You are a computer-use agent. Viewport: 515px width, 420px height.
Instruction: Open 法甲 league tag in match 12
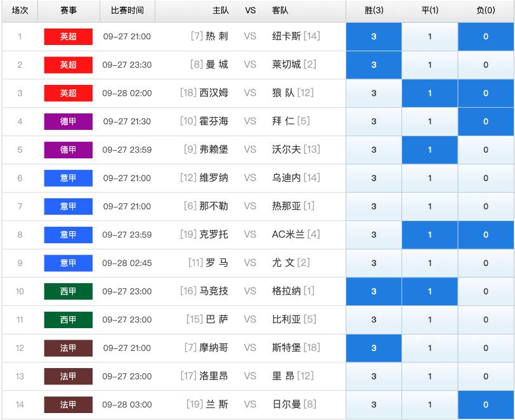68,348
